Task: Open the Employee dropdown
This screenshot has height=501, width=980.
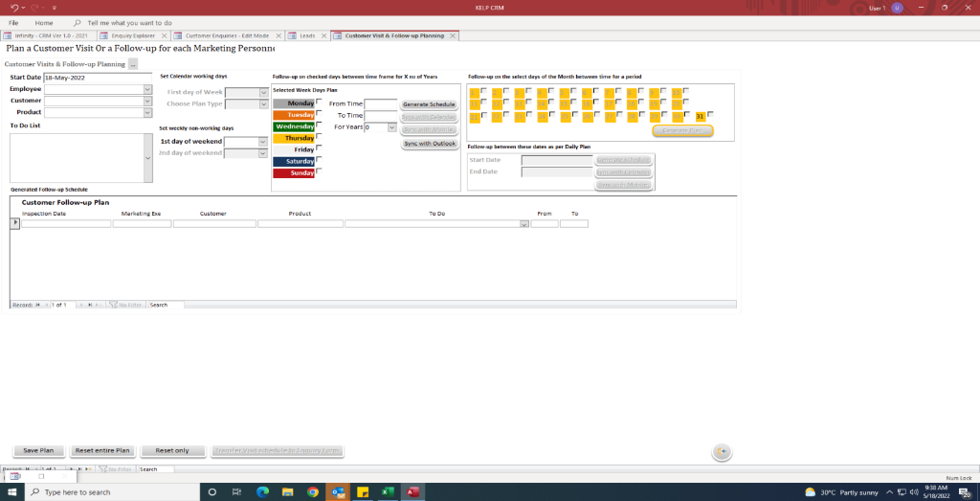Action: tap(147, 89)
